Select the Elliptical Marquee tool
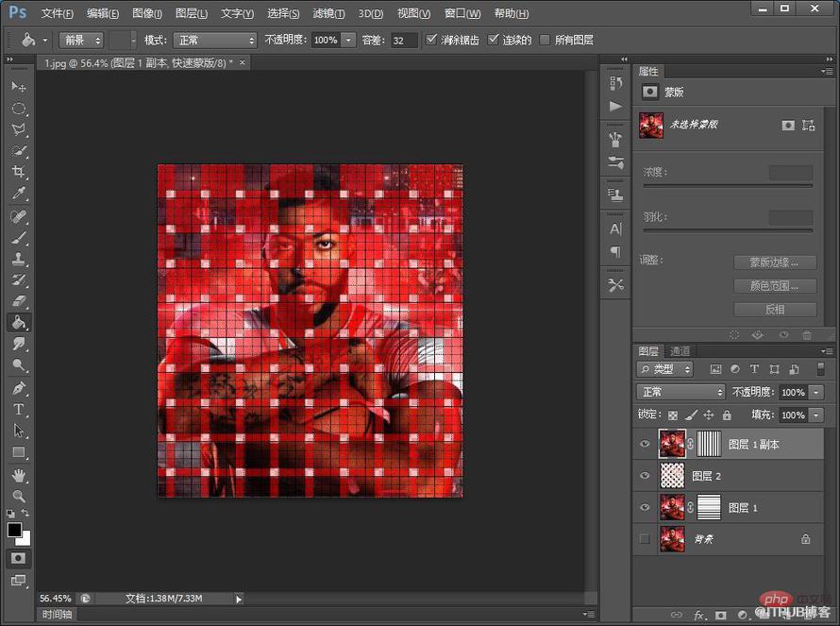Image resolution: width=840 pixels, height=626 pixels. tap(18, 109)
